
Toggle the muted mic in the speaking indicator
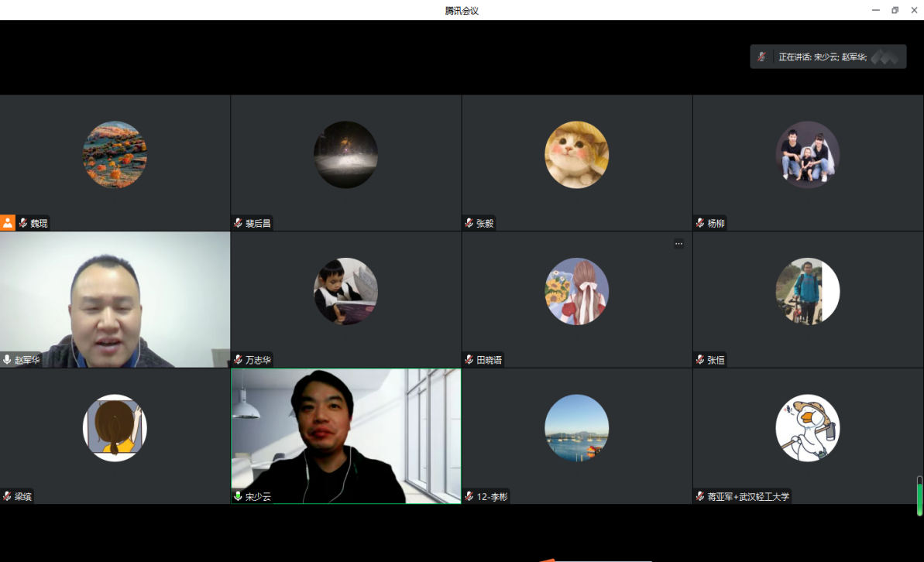tap(762, 57)
